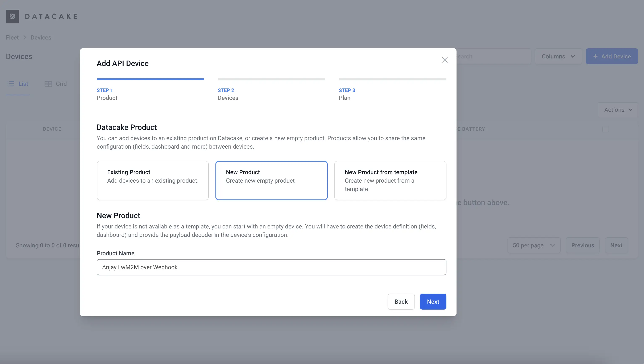
Task: Click the DEVICE column header
Action: tap(52, 129)
